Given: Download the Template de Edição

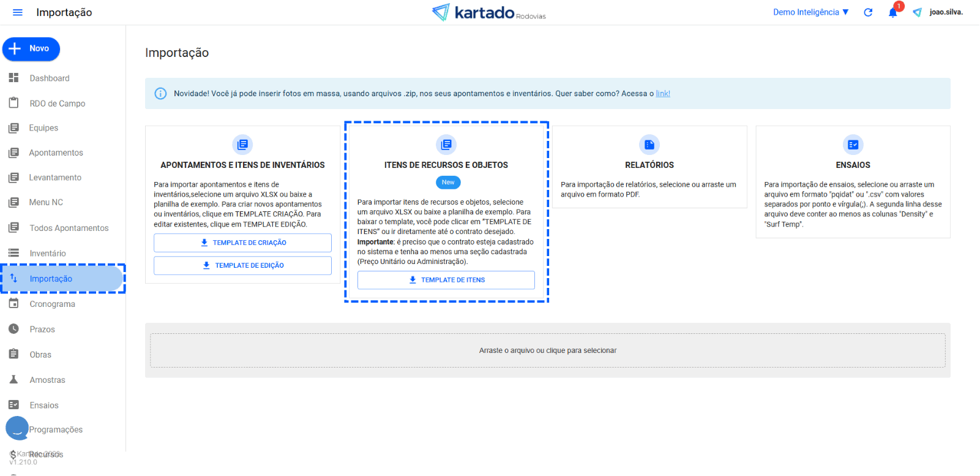Looking at the screenshot, I should point(242,265).
